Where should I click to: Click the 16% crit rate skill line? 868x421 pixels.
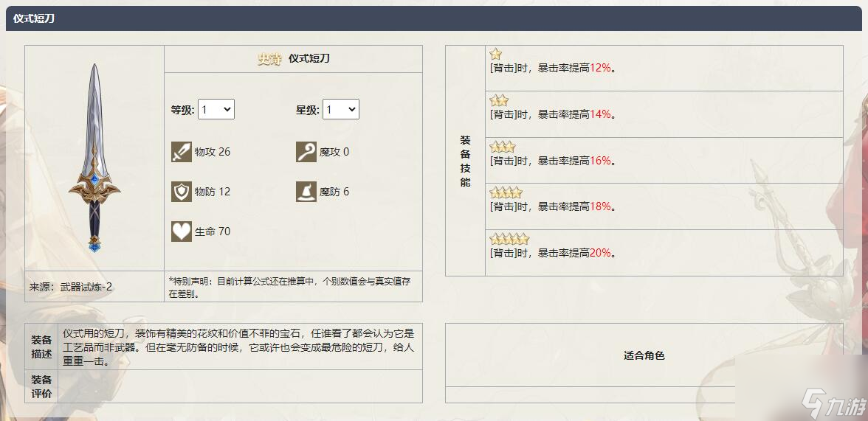click(554, 161)
